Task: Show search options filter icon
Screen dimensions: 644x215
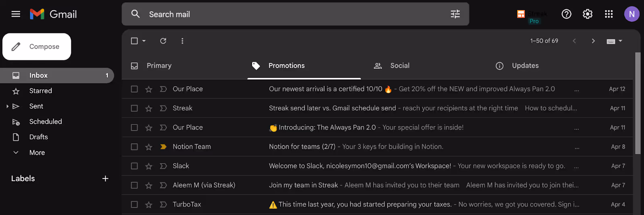Action: [x=455, y=14]
